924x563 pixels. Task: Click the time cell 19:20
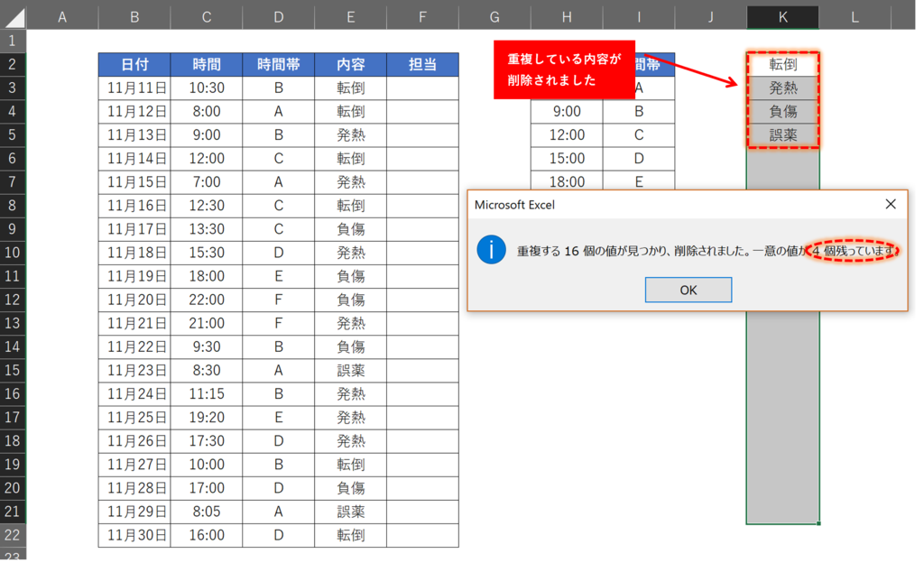pos(207,418)
